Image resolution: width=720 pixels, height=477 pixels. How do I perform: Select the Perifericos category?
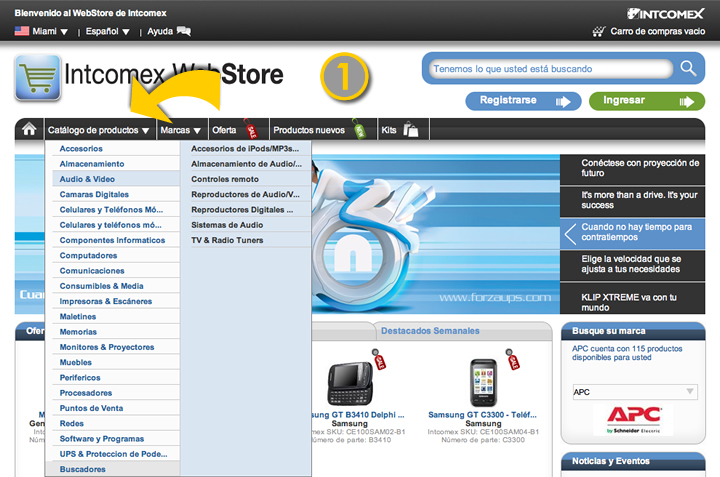click(x=116, y=377)
